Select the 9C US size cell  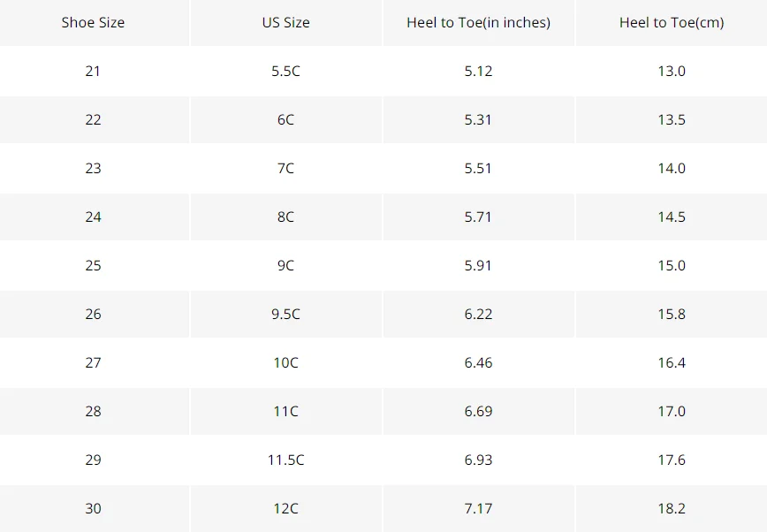coord(285,265)
